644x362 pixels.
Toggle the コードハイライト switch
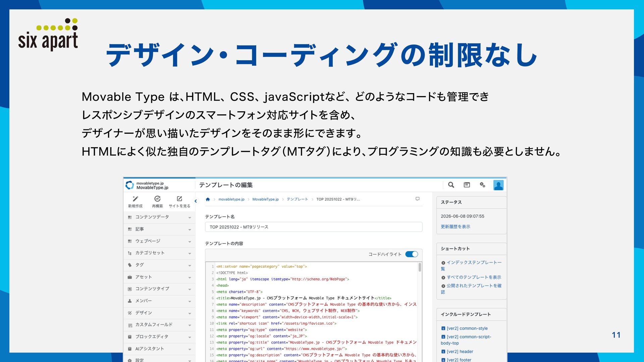(412, 254)
